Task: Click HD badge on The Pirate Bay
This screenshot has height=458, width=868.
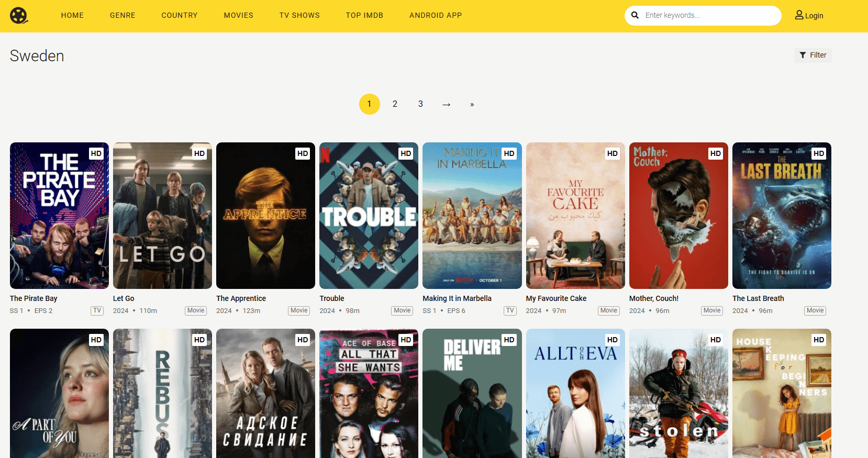Action: (x=96, y=153)
